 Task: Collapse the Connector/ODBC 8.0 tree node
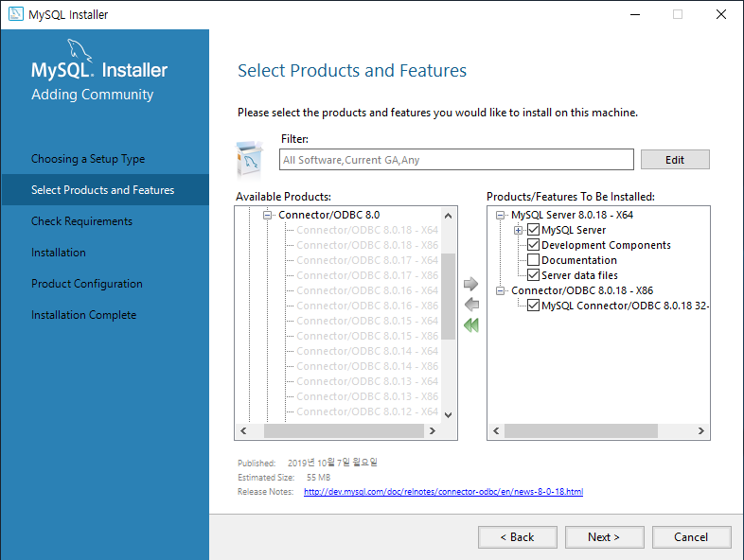(267, 215)
